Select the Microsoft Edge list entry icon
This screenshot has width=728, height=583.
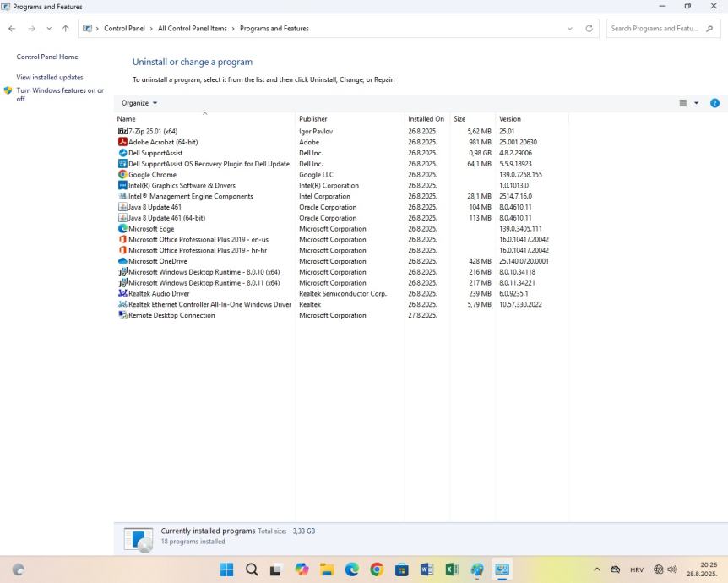(x=122, y=229)
